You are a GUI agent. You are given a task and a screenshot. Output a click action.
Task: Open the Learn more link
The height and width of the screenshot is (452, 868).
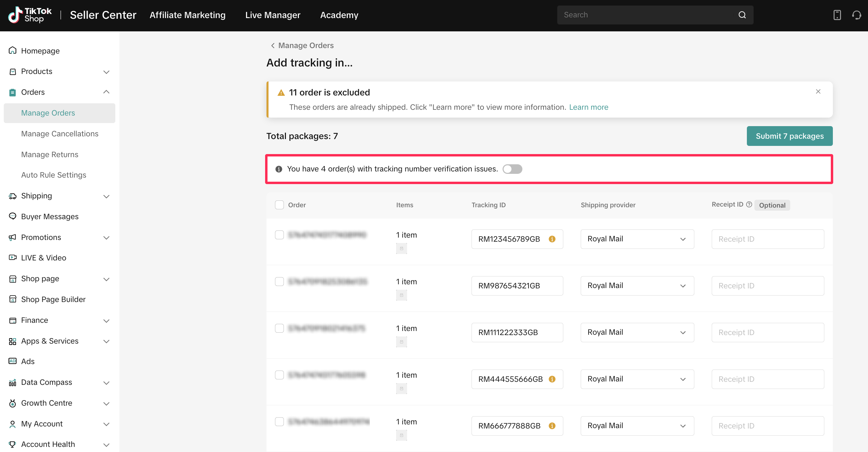tap(589, 107)
